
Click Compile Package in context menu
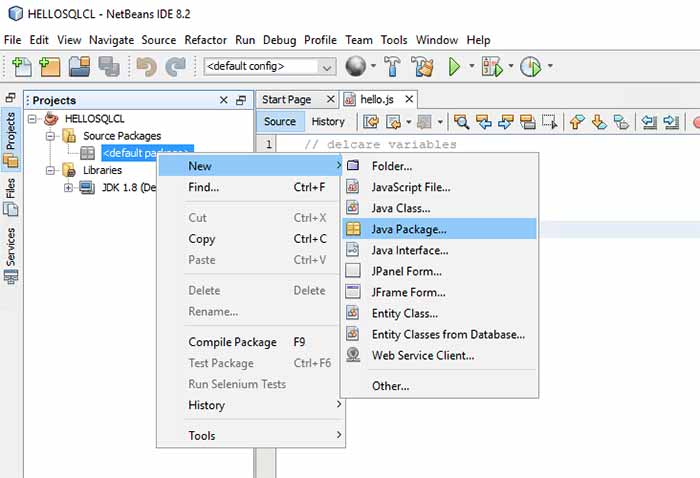[251, 342]
